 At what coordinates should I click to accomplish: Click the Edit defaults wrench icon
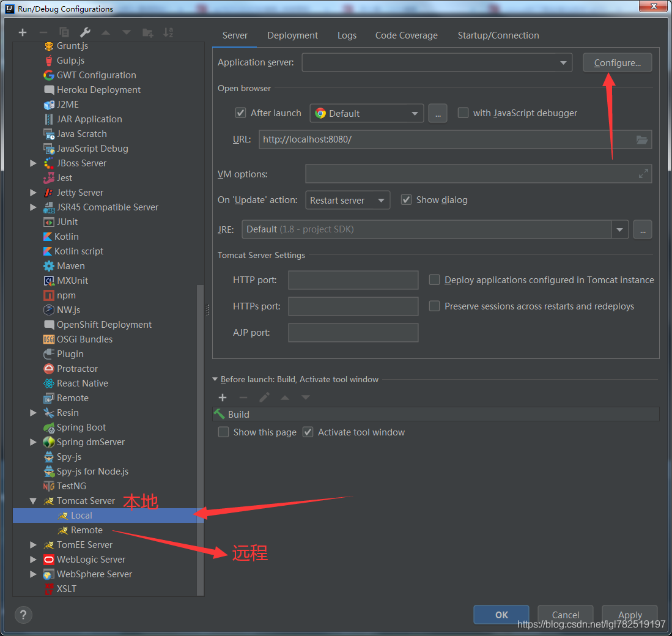pos(85,32)
